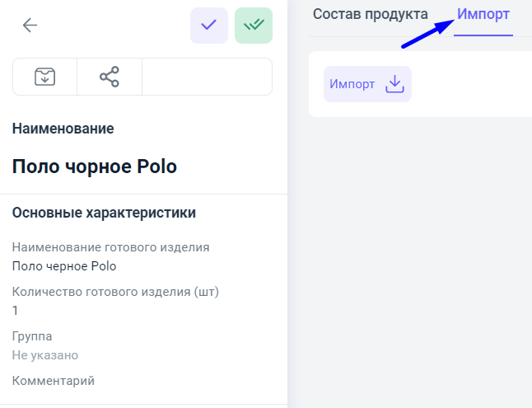This screenshot has height=408, width=532.
Task: Click the download icon inside the Импорт button
Action: click(x=395, y=84)
